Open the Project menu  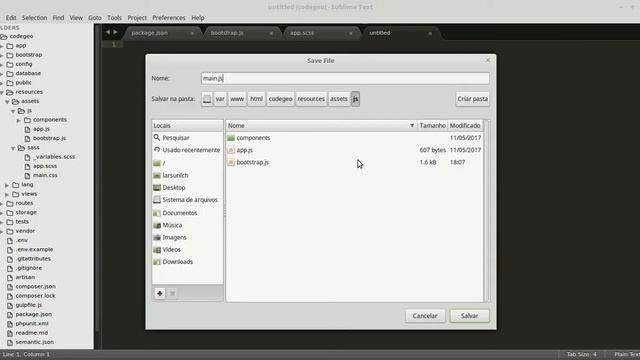point(137,18)
